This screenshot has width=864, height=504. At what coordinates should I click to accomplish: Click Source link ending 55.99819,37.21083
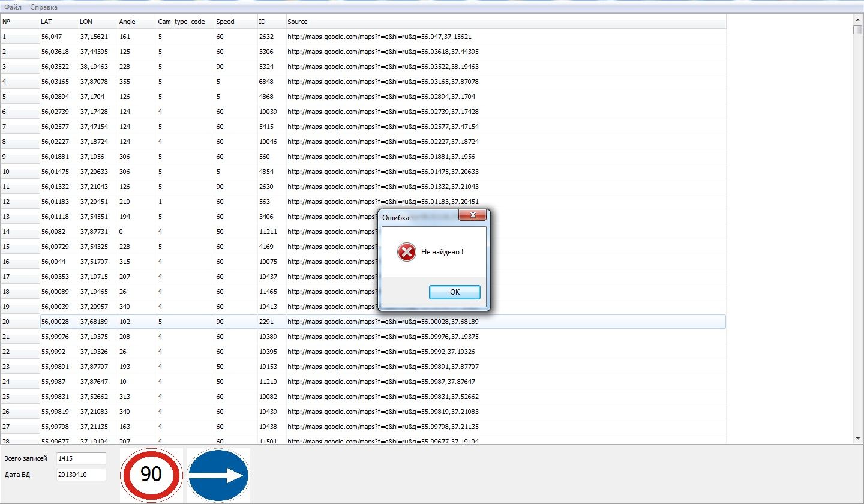(x=383, y=412)
